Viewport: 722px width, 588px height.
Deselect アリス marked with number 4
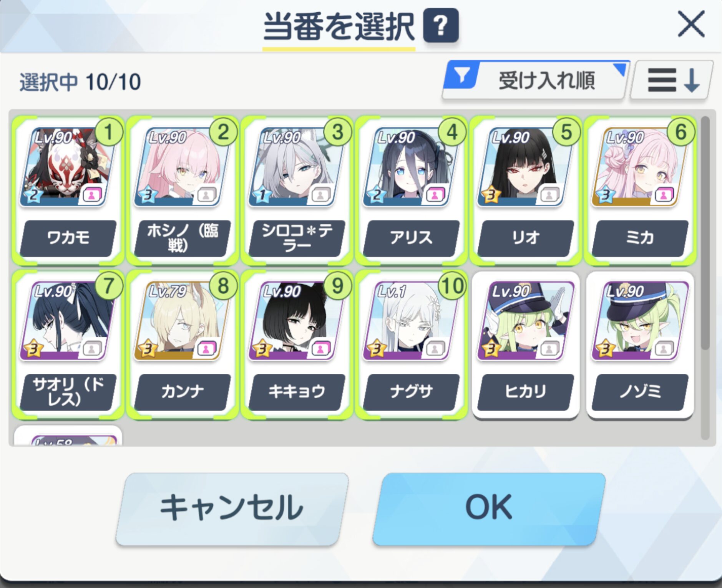pyautogui.click(x=411, y=191)
